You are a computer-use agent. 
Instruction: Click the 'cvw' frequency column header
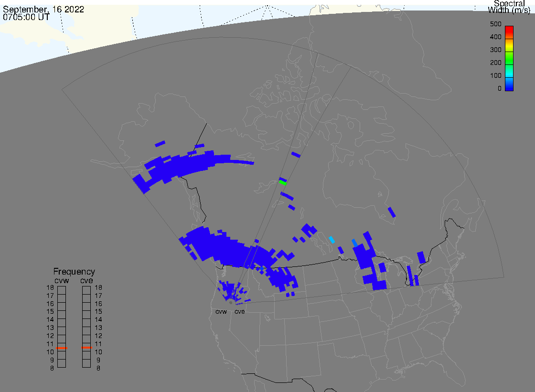(x=62, y=280)
